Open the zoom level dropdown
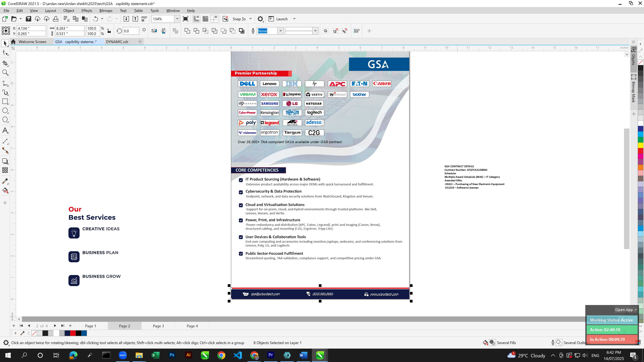The height and width of the screenshot is (362, 644). pyautogui.click(x=177, y=19)
